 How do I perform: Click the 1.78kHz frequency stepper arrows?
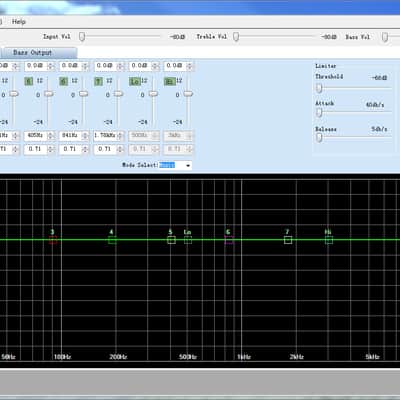(120, 136)
